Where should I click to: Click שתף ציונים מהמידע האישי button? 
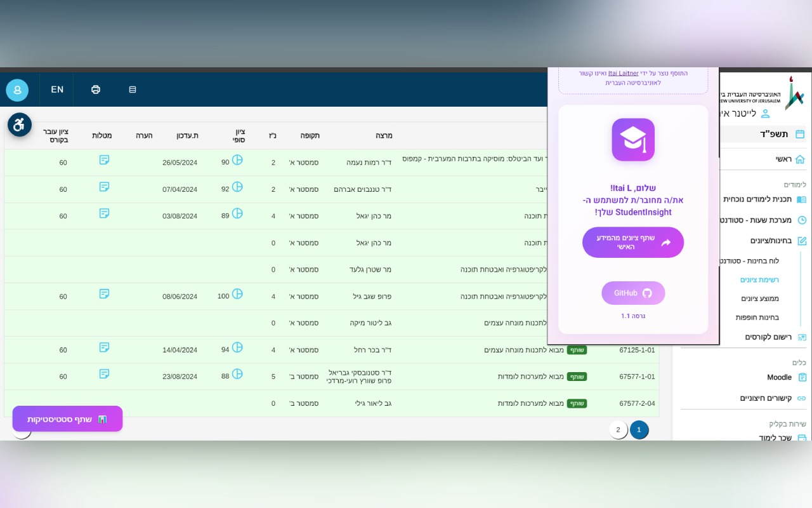click(633, 243)
